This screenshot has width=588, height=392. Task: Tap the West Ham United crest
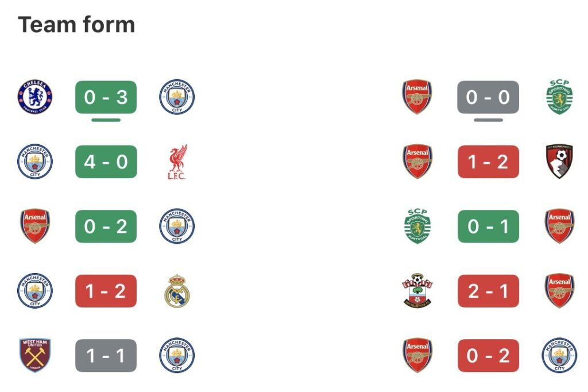click(x=34, y=355)
